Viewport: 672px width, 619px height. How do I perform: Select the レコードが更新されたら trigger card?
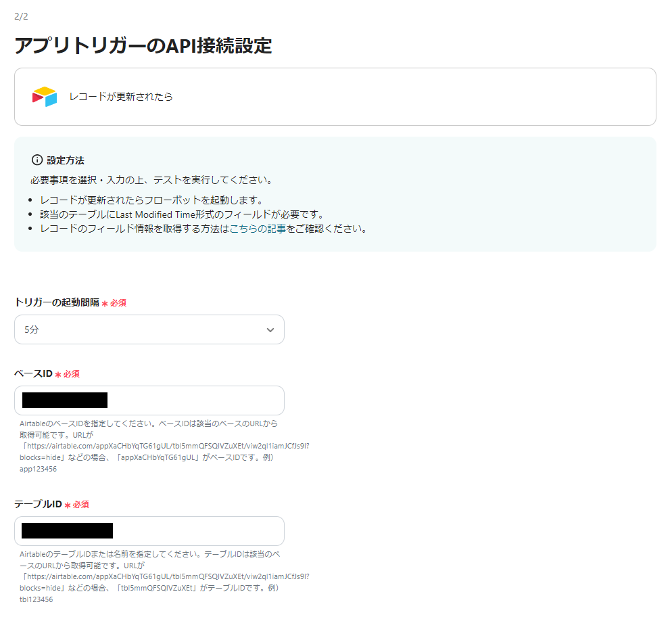click(x=335, y=97)
